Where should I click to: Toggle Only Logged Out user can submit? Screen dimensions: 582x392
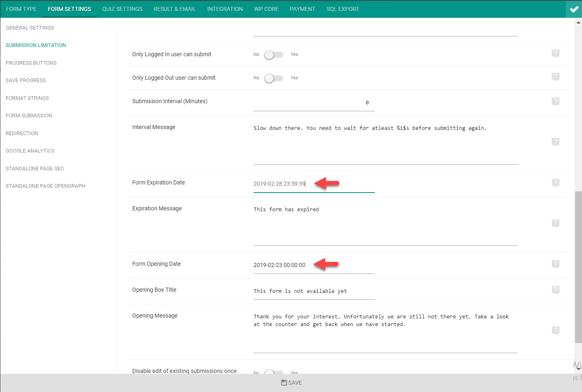[x=274, y=78]
